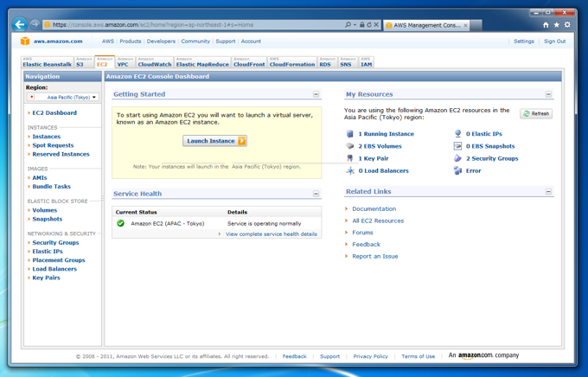Collapse the Getting Started panel
This screenshot has width=588, height=377.
point(316,94)
